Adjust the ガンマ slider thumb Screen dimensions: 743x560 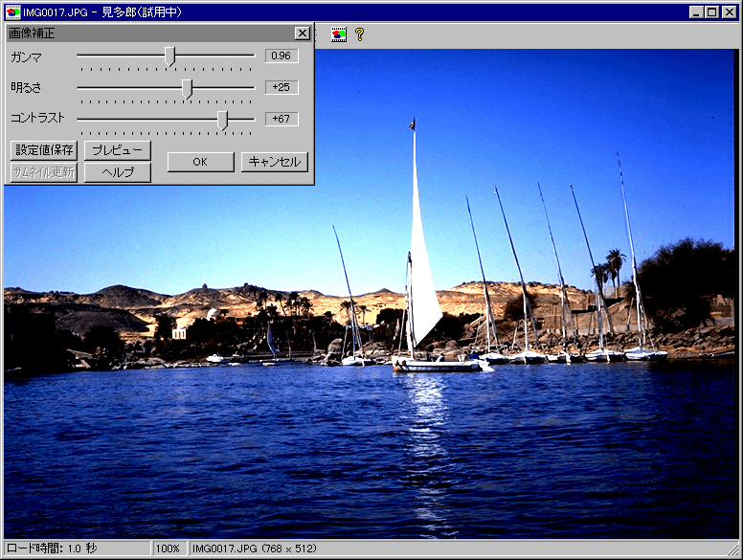point(170,56)
